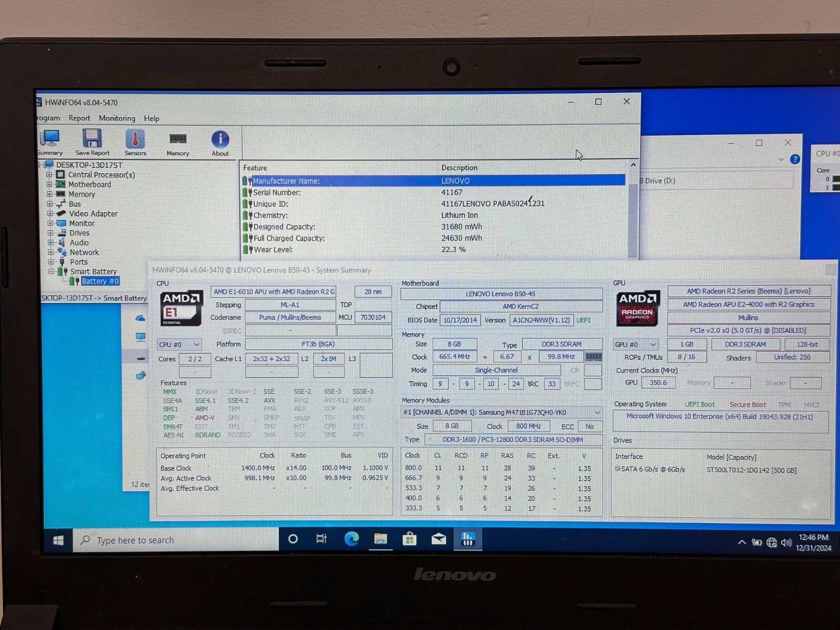Open the Sensors thermometer icon

coord(135,142)
